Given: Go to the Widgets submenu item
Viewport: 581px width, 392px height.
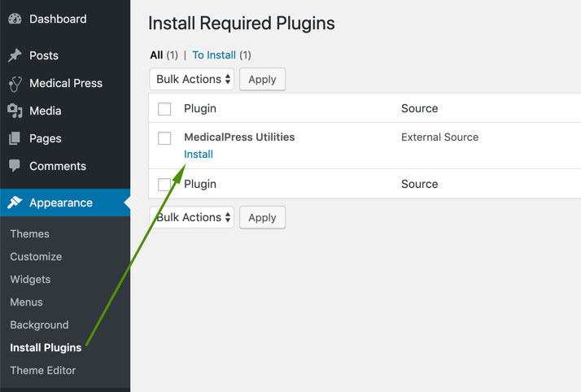Looking at the screenshot, I should point(30,280).
